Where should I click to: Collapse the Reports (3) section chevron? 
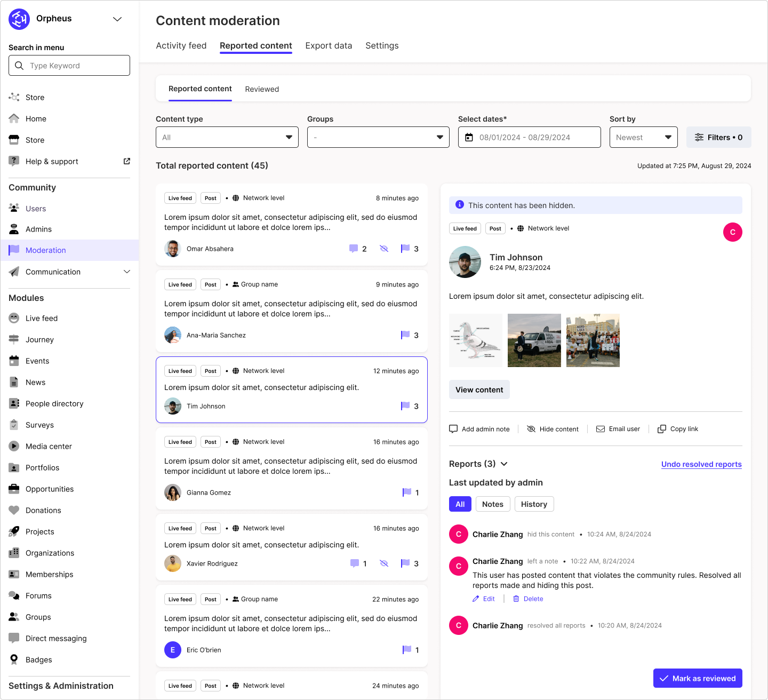(x=504, y=464)
